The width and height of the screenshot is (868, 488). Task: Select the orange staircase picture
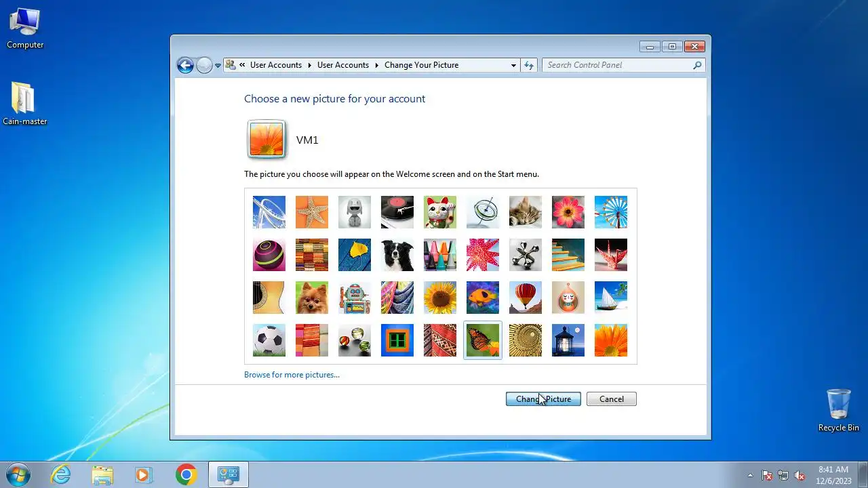pyautogui.click(x=568, y=255)
